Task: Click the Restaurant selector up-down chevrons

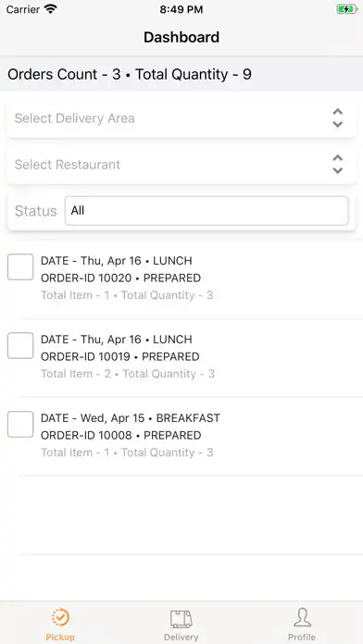Action: [337, 165]
